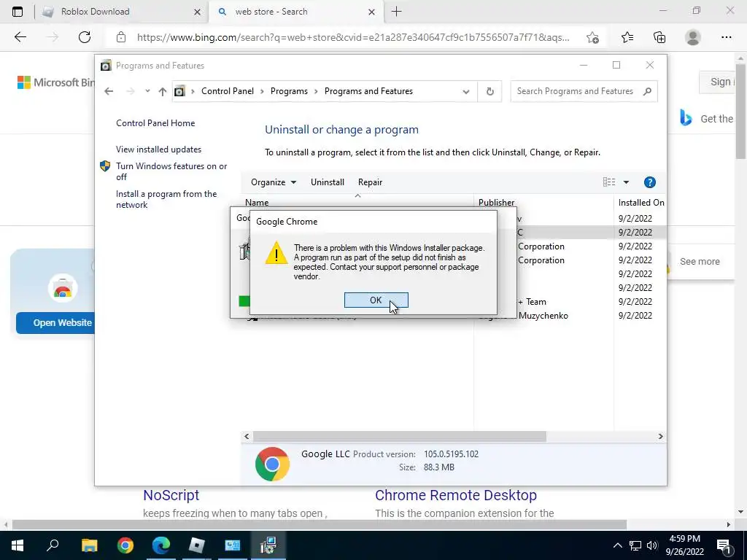
Task: Show hidden system tray icons
Action: 617,545
